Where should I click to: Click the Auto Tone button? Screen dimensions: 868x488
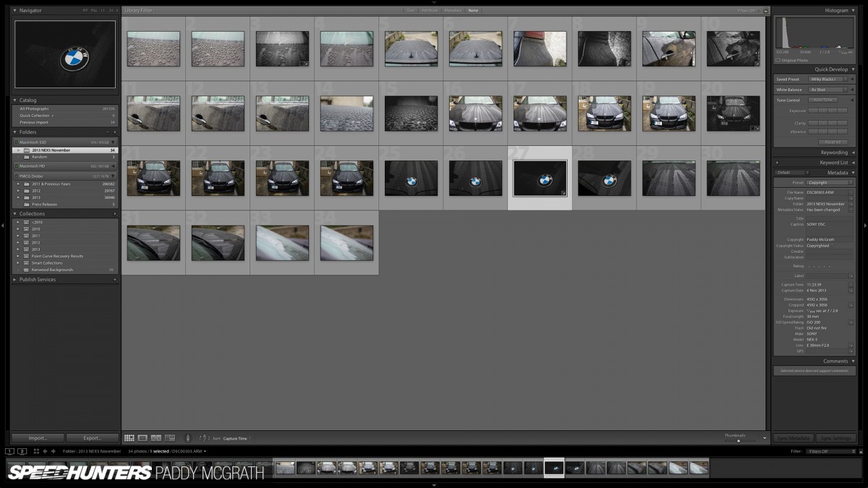(823, 100)
